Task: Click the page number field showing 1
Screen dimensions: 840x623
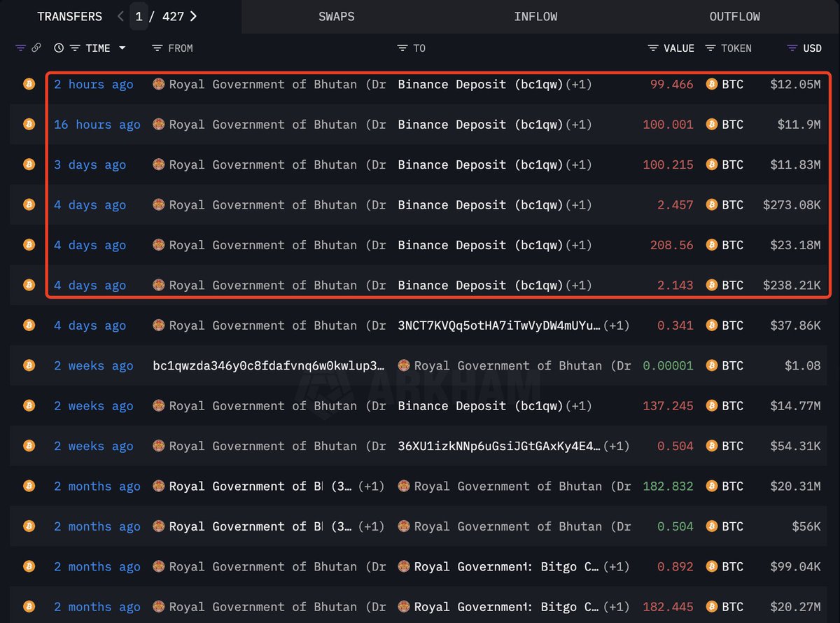Action: point(139,16)
